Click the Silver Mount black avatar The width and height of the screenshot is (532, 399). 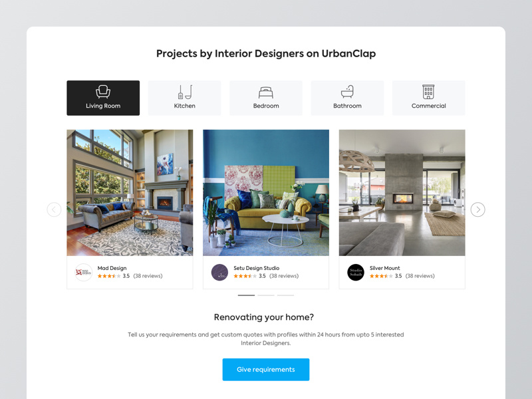[x=356, y=272]
